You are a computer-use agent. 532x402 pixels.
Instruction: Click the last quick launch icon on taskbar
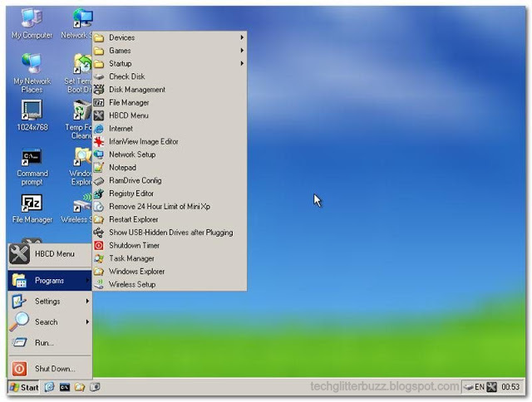[95, 387]
